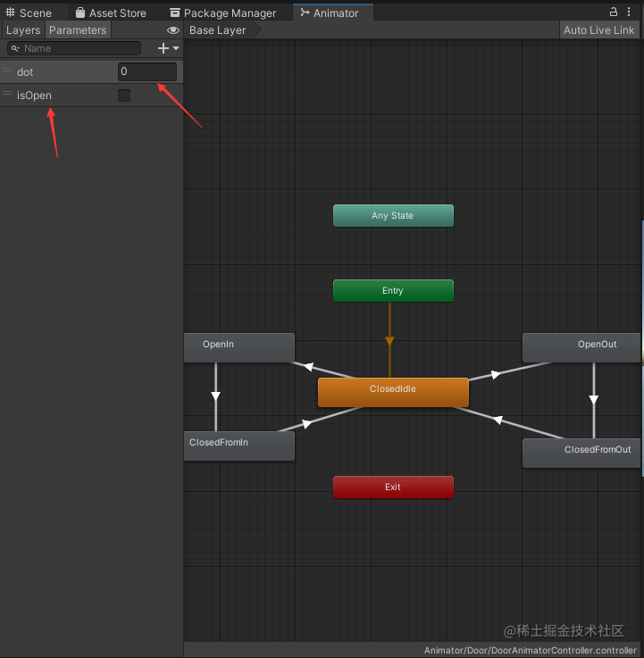Select the ClosedIdle to OpenOut transition arrow
Screen dimensions: 644x658
click(496, 374)
